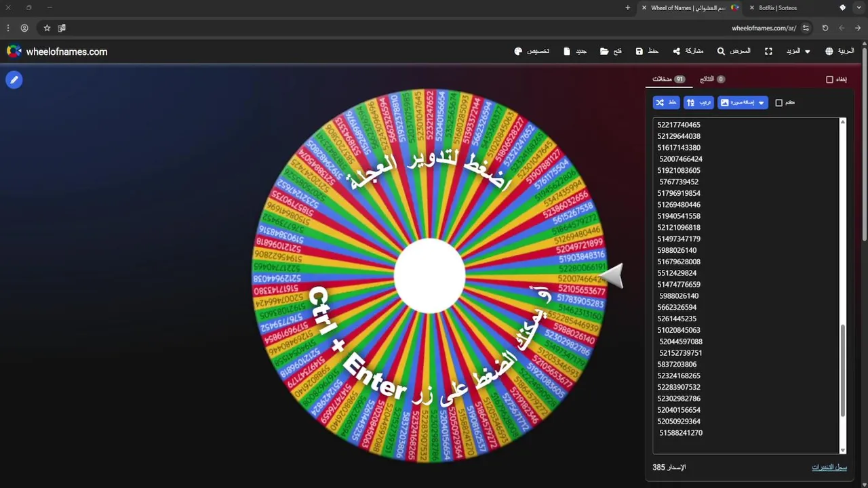Switch to the Results (النتائج) tab

[x=712, y=79]
